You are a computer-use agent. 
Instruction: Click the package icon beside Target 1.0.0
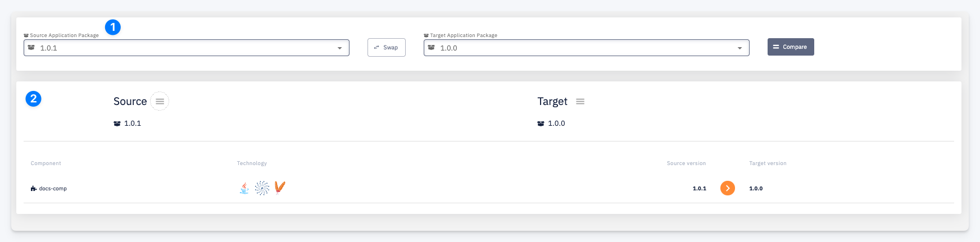541,124
